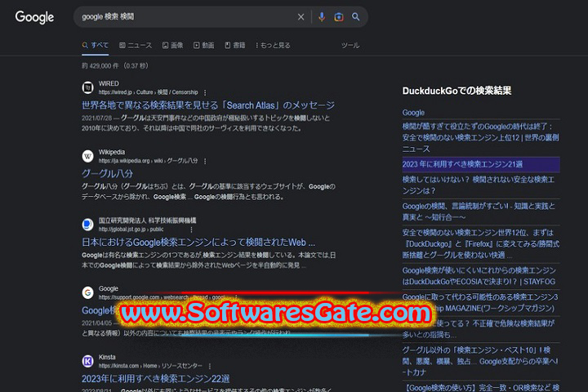Image resolution: width=588 pixels, height=392 pixels.
Task: Expand the もっと見る menu
Action: pyautogui.click(x=273, y=46)
